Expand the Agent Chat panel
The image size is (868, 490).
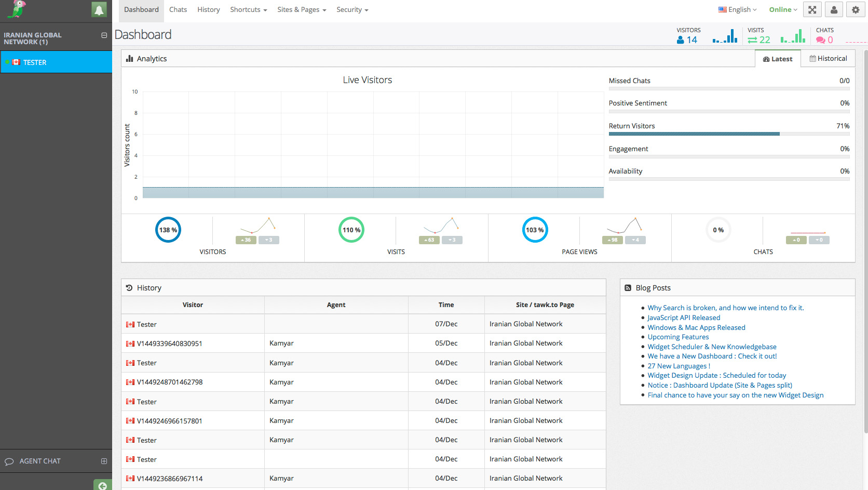coord(104,461)
